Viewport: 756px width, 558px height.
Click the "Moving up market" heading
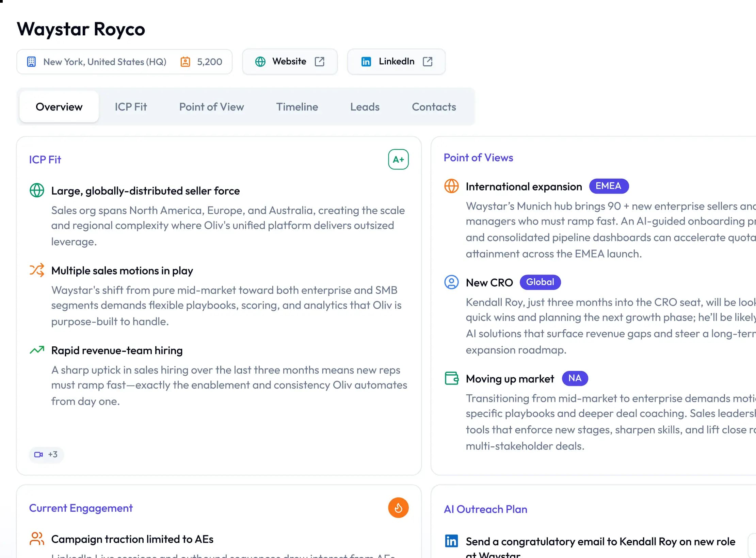tap(510, 379)
